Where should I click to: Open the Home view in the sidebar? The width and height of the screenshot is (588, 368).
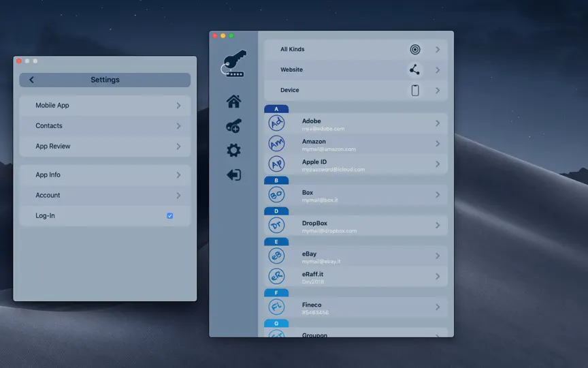[233, 102]
